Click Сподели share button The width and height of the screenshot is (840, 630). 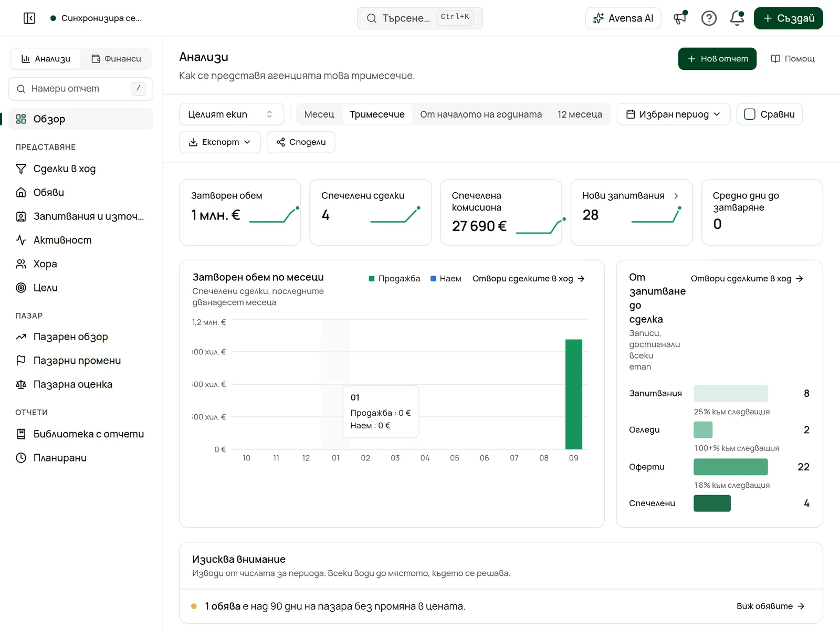(301, 142)
